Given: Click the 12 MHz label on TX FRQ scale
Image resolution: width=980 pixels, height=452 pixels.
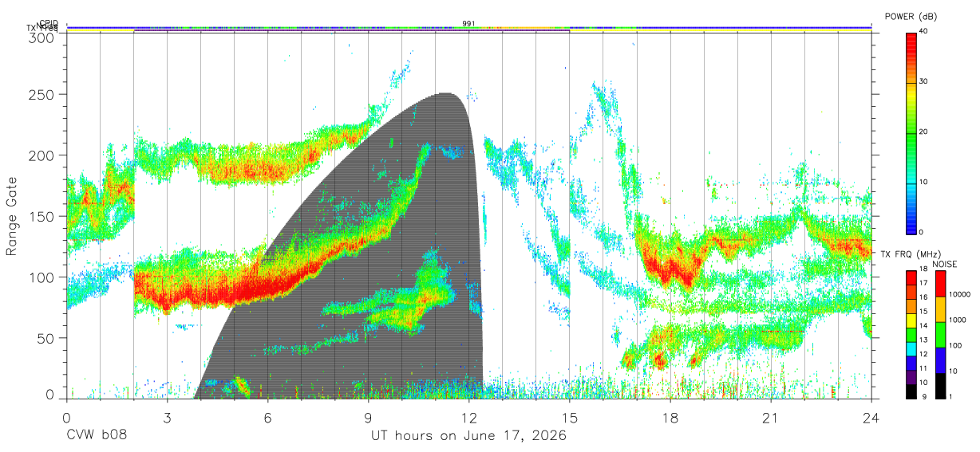Looking at the screenshot, I should coord(924,354).
